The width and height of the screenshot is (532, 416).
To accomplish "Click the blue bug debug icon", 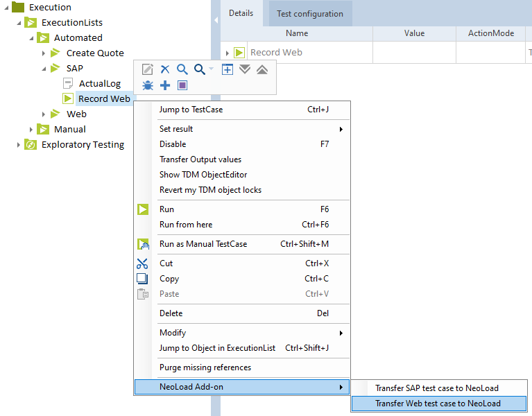I will (x=148, y=85).
